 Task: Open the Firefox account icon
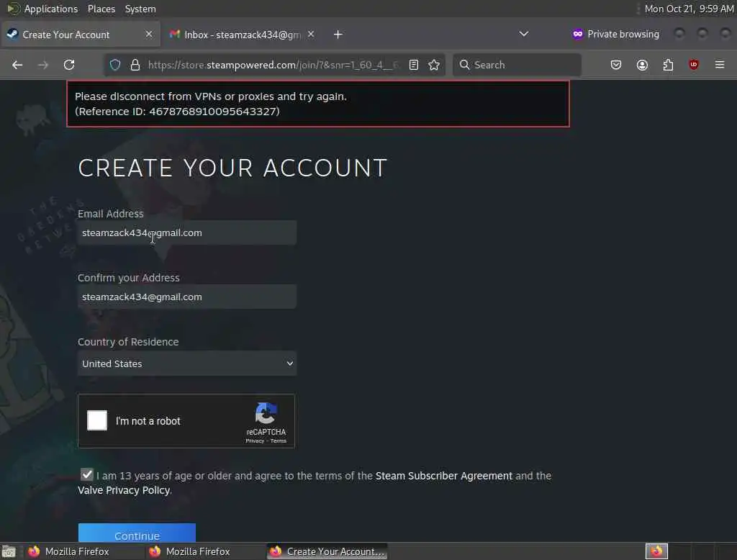(642, 65)
